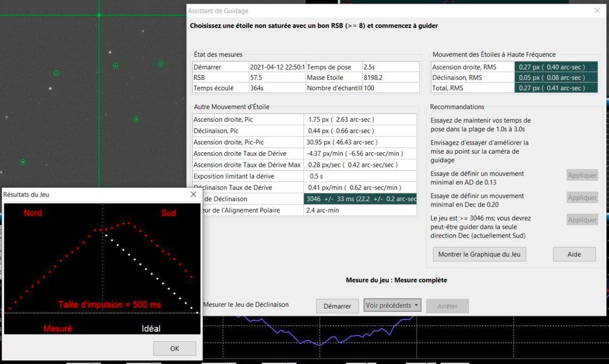Select the guide star at the green crosshair intersection

point(99,15)
